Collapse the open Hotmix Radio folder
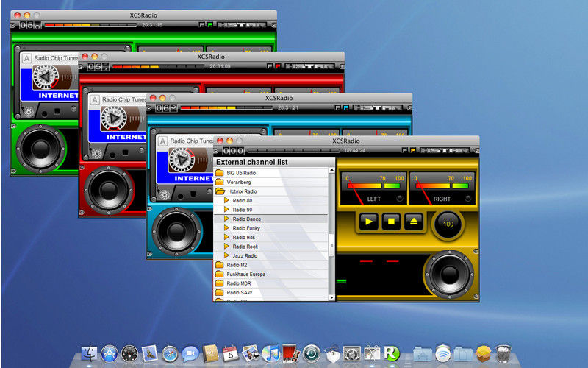Image resolution: width=588 pixels, height=368 pixels. [x=220, y=191]
